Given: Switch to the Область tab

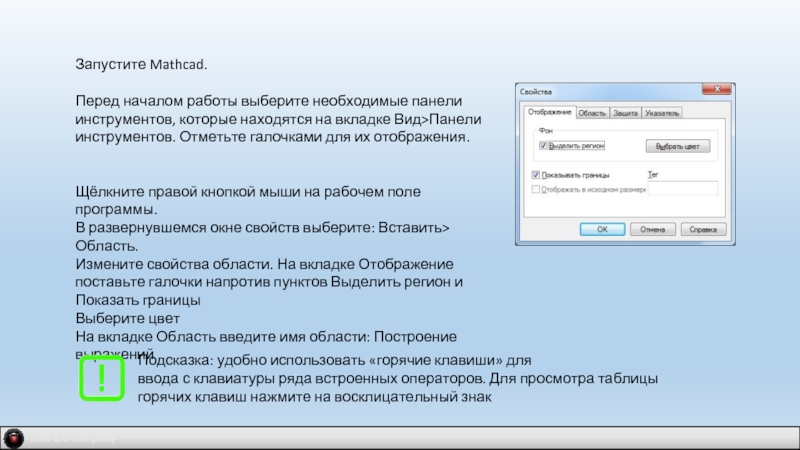Looking at the screenshot, I should 592,113.
